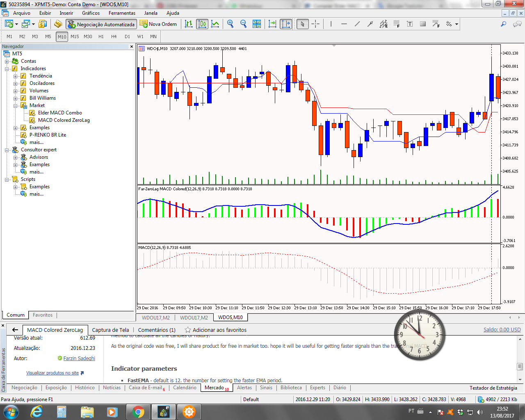Open Google Chrome from the taskbar

[138, 411]
